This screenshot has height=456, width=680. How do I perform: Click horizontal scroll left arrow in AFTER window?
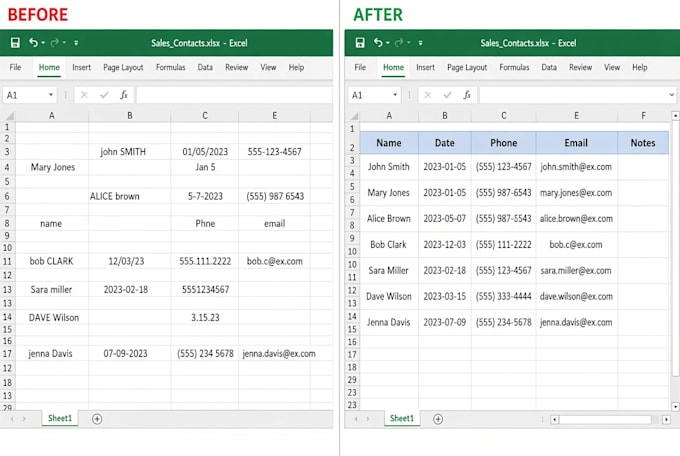[554, 419]
